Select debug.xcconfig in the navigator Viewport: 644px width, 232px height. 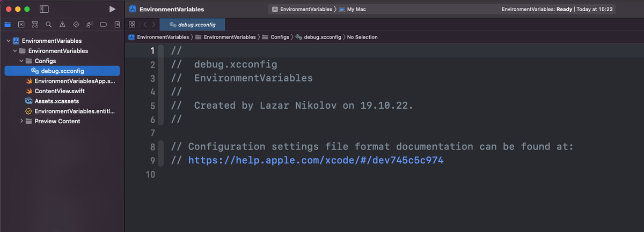point(62,71)
